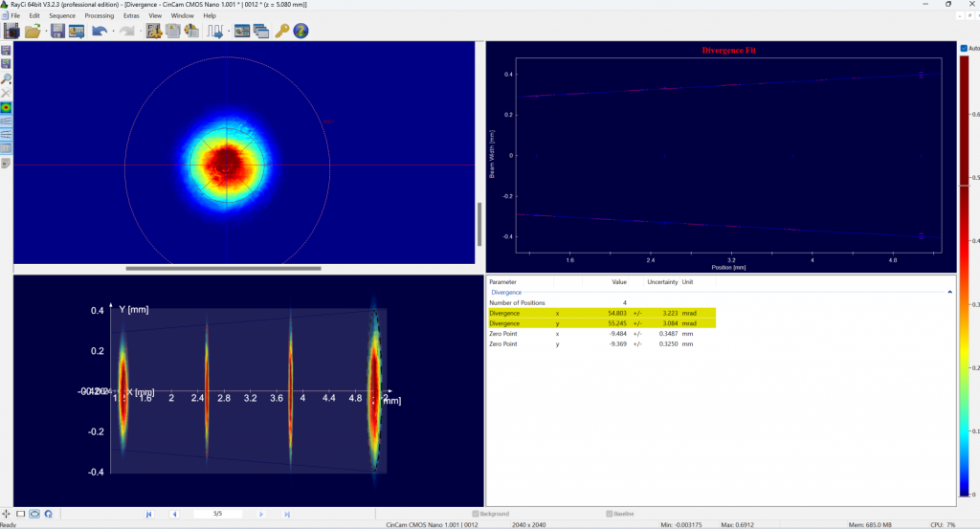980x529 pixels.
Task: Click the Divergence Fit chart title
Action: tap(728, 50)
